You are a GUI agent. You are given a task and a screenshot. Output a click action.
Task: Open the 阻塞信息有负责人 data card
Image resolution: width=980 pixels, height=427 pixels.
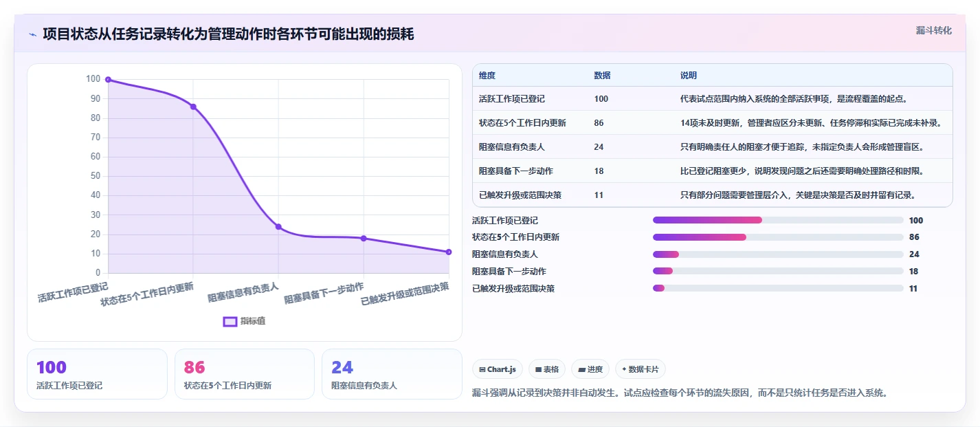coord(392,374)
